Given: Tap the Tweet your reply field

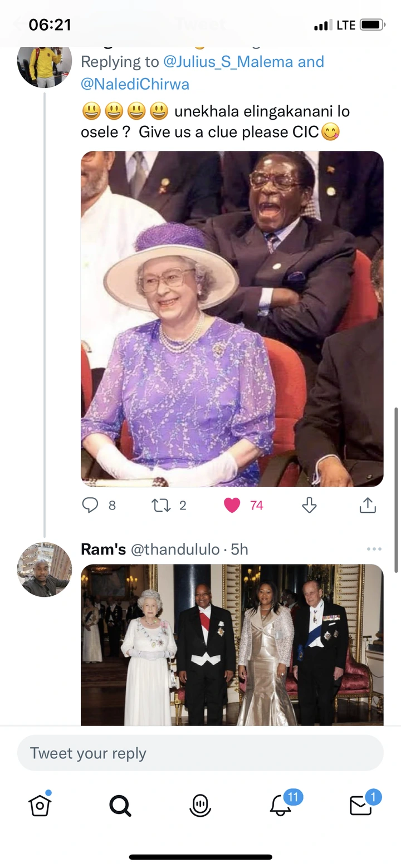Looking at the screenshot, I should 200,753.
